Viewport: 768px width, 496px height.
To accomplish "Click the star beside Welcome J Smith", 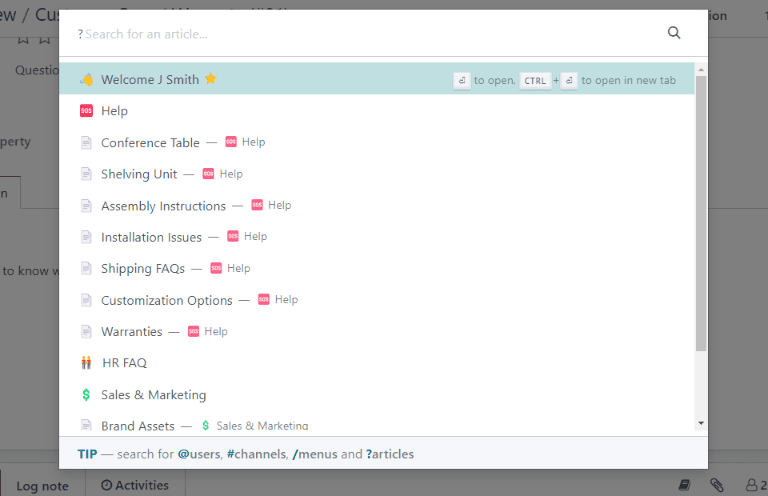I will [210, 79].
